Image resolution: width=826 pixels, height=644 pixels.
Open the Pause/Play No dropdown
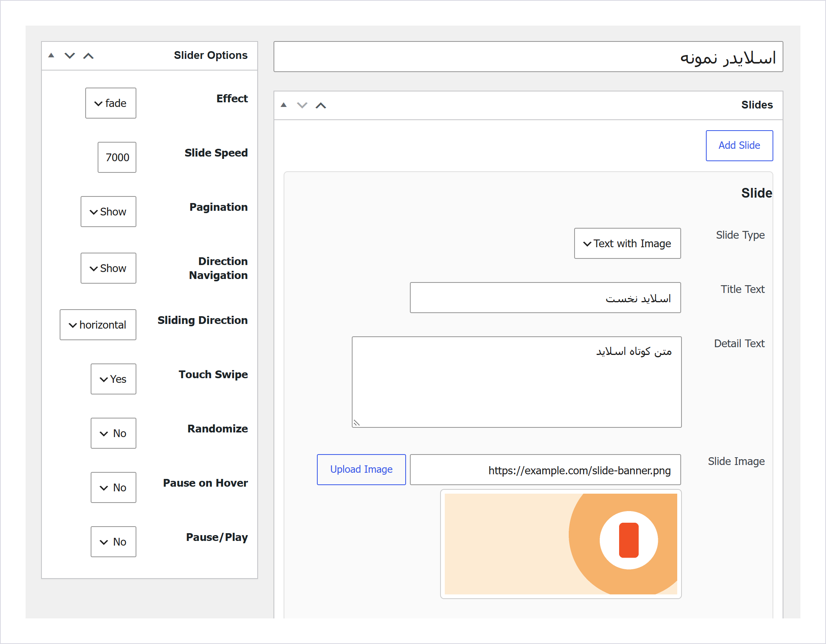114,542
